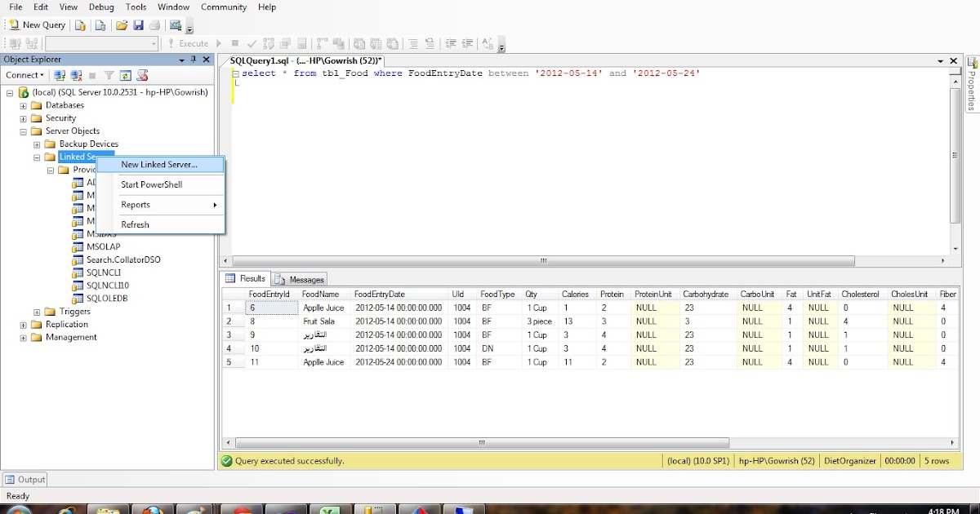980x514 pixels.
Task: Click the Decrease Indent icon
Action: click(x=451, y=43)
